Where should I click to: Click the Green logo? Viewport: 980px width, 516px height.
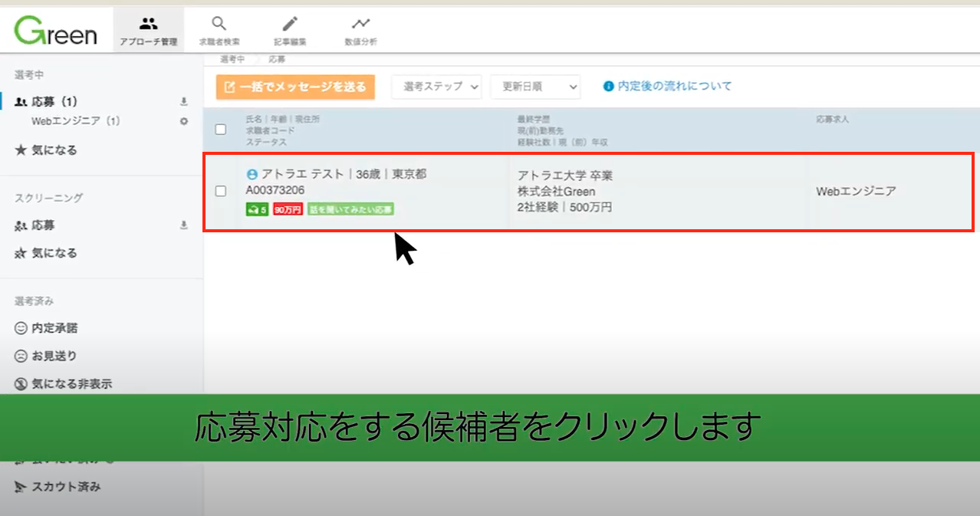[56, 30]
